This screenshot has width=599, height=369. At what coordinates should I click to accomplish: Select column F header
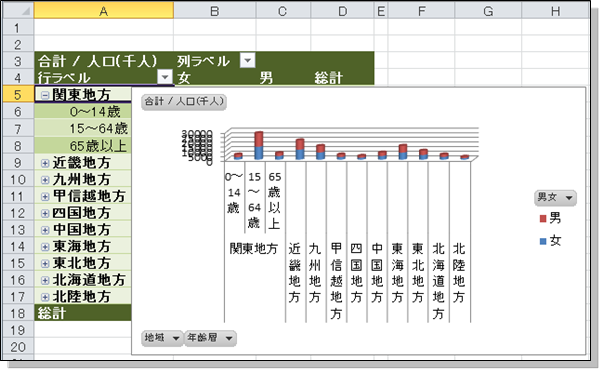[421, 11]
